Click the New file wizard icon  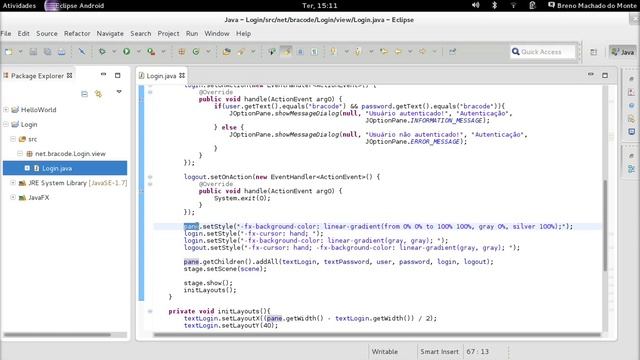(x=9, y=52)
